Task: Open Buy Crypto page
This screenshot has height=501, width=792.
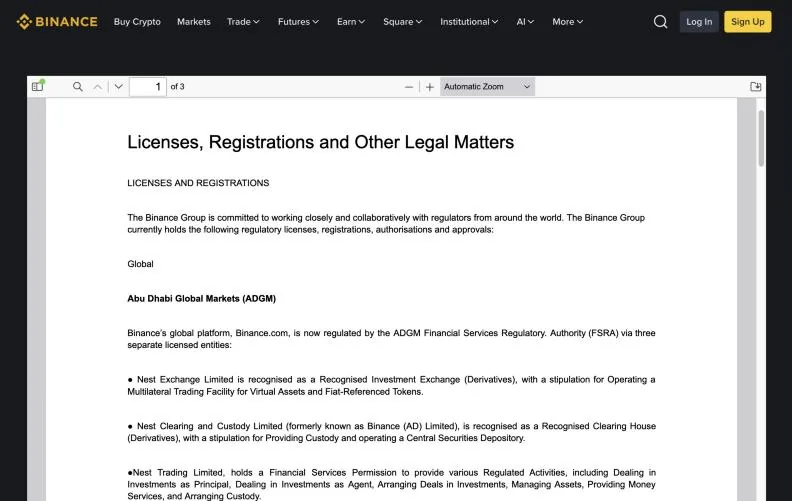Action: (x=137, y=22)
